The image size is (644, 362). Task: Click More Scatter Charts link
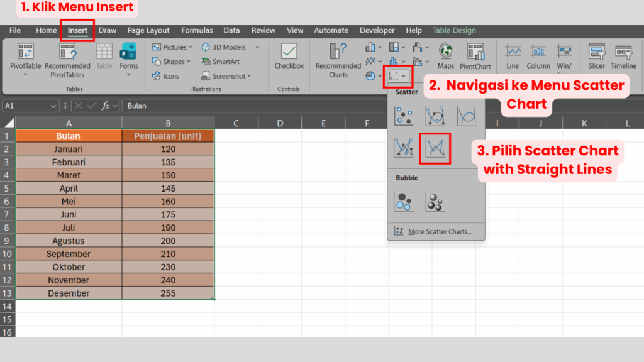(438, 231)
